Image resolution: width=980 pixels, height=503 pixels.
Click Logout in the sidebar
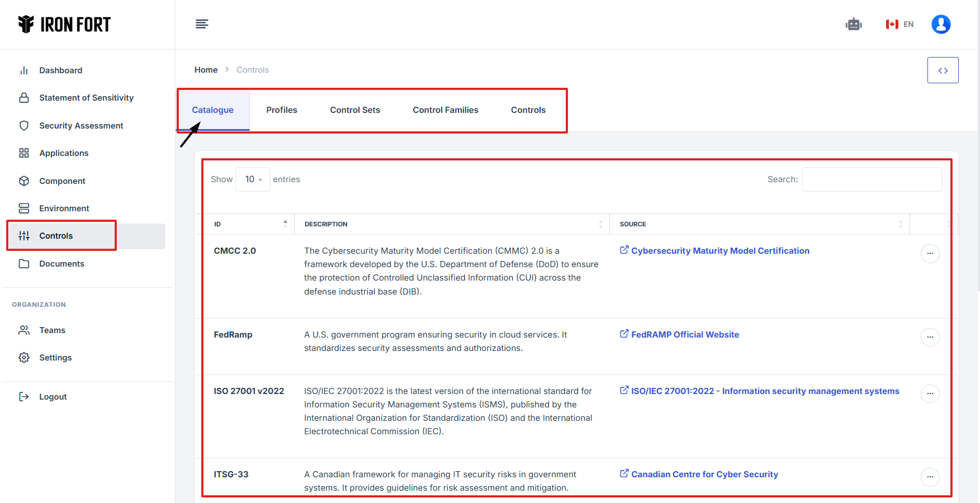pyautogui.click(x=53, y=397)
